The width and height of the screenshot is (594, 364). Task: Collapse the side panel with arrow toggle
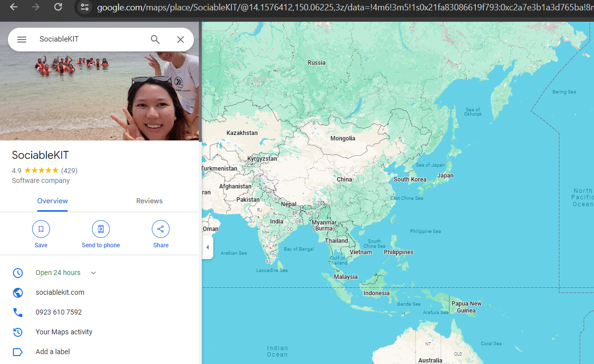tap(208, 247)
